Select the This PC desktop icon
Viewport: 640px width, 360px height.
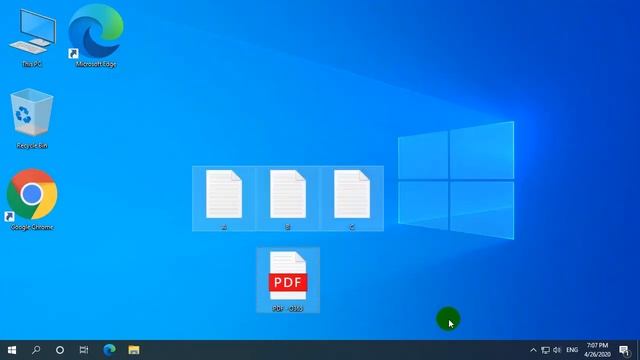pyautogui.click(x=32, y=38)
